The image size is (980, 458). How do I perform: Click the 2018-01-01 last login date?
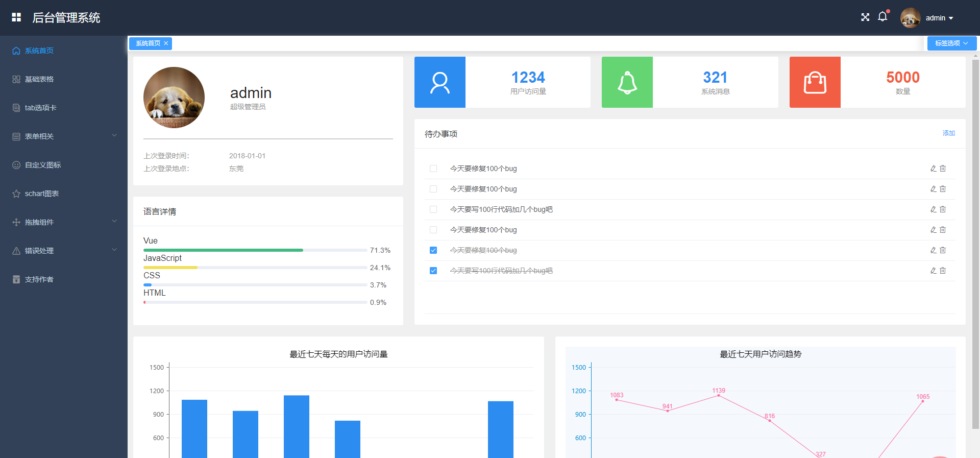[247, 156]
